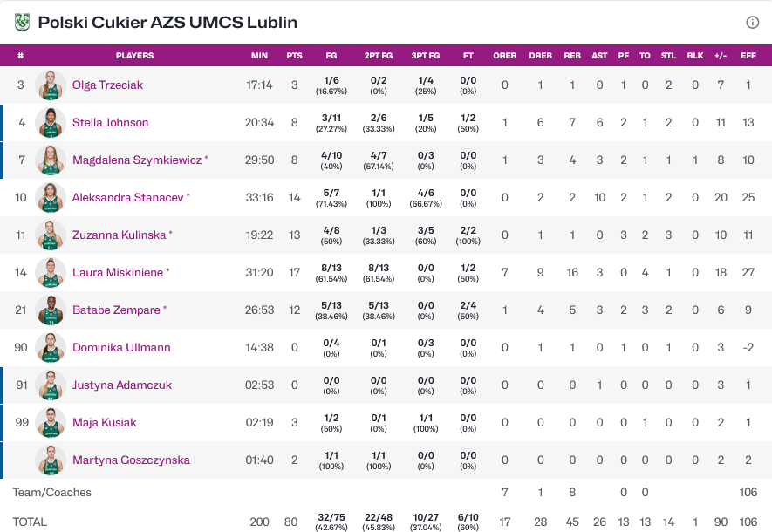The width and height of the screenshot is (772, 532).
Task: Sort by AST column header
Action: click(x=599, y=56)
